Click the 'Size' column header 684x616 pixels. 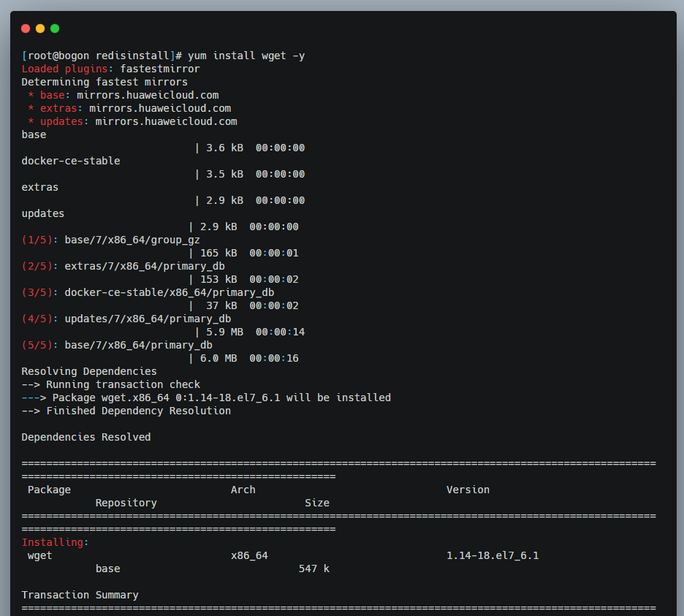point(317,503)
